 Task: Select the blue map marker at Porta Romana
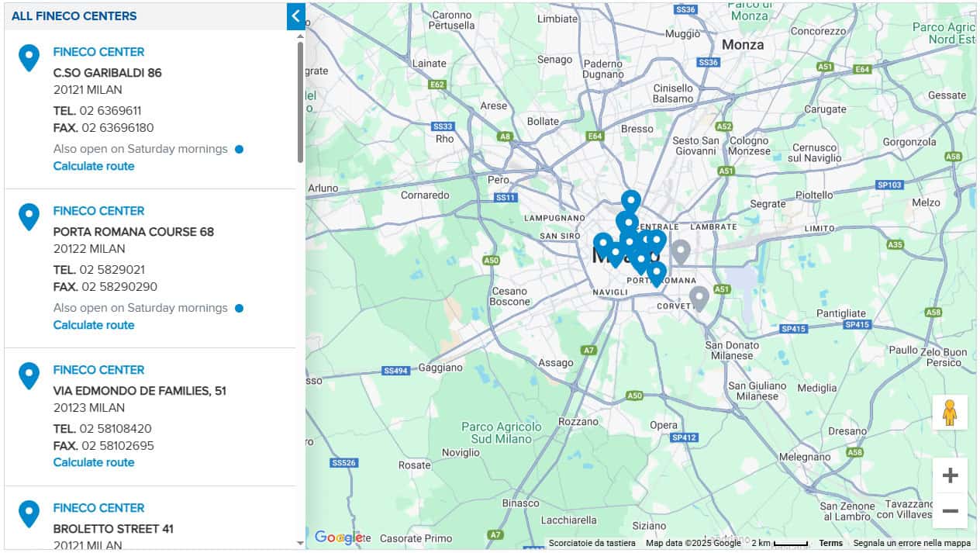(x=657, y=273)
